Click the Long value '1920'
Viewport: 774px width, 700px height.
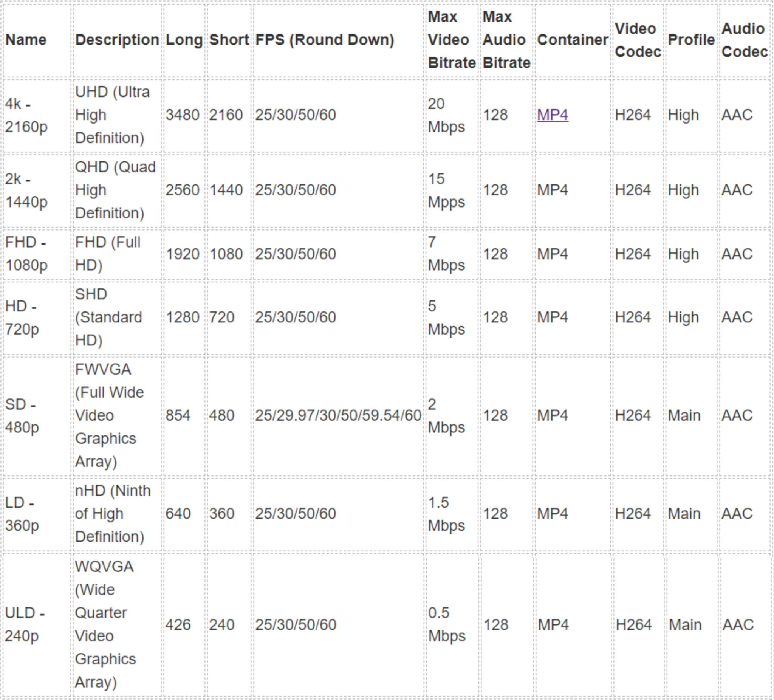pos(183,254)
